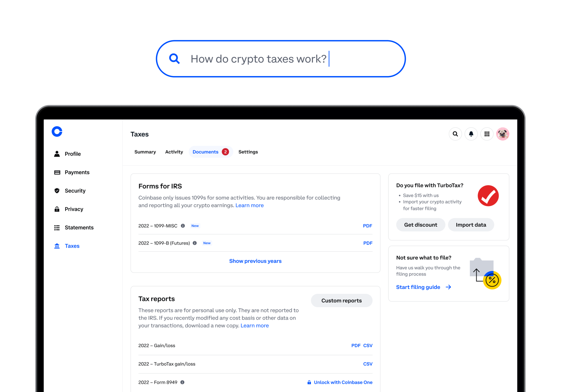Image resolution: width=561 pixels, height=392 pixels.
Task: Click 'Save $15 with us' bullet text
Action: 421,195
